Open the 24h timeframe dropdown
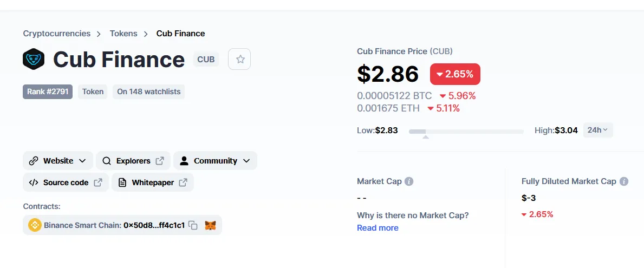The width and height of the screenshot is (644, 268). click(x=598, y=130)
